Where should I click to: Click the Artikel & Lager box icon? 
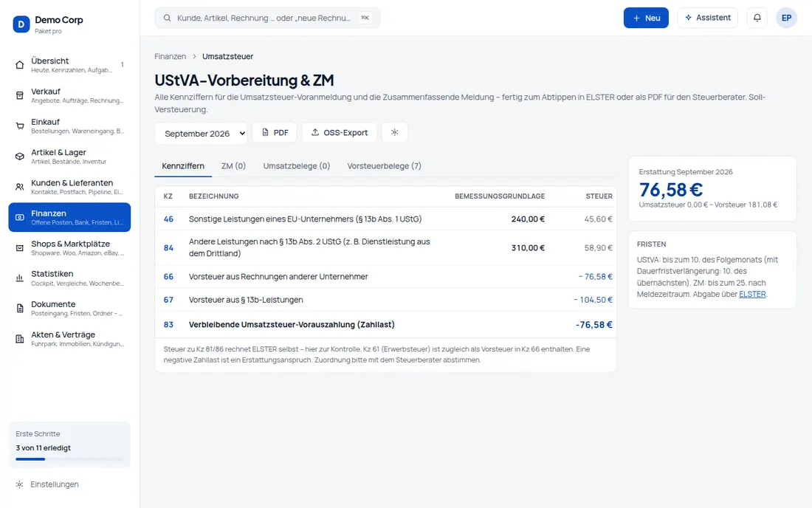[20, 157]
